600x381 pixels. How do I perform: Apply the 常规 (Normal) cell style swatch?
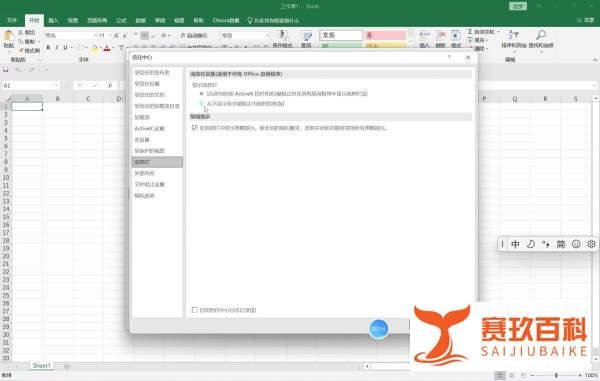[x=341, y=35]
